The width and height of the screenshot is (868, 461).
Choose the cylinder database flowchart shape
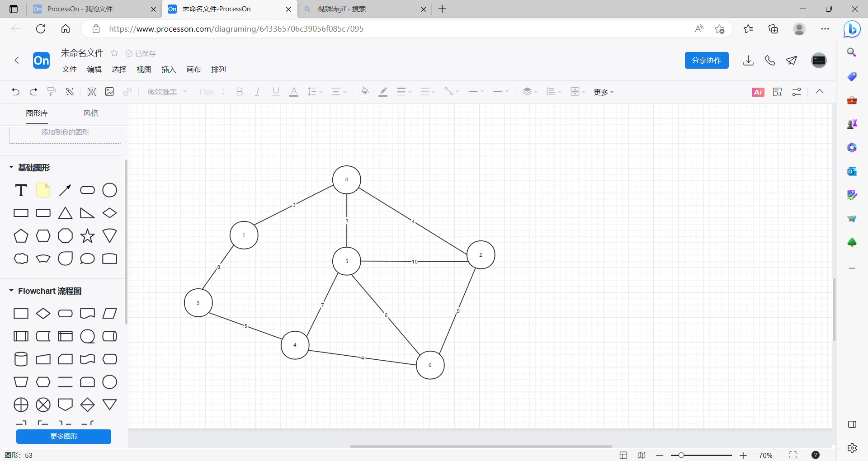[21, 359]
